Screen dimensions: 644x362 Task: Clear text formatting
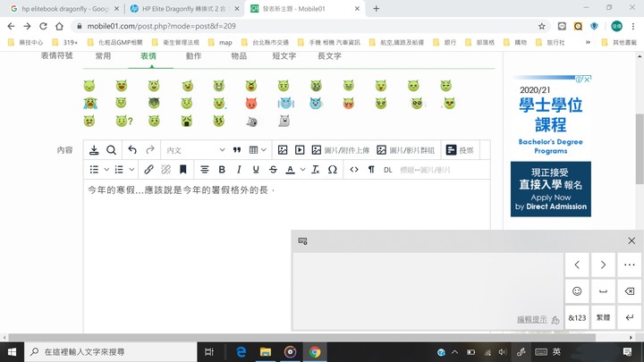click(316, 170)
